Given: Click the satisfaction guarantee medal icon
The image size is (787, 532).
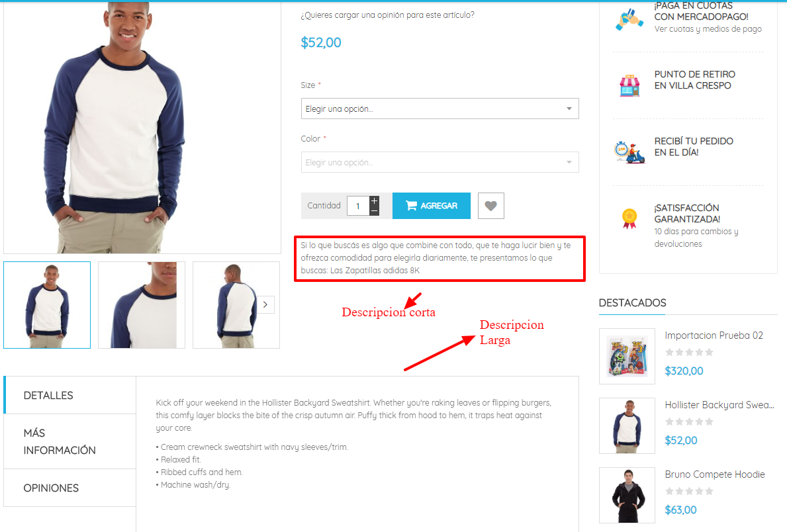Looking at the screenshot, I should 629,218.
